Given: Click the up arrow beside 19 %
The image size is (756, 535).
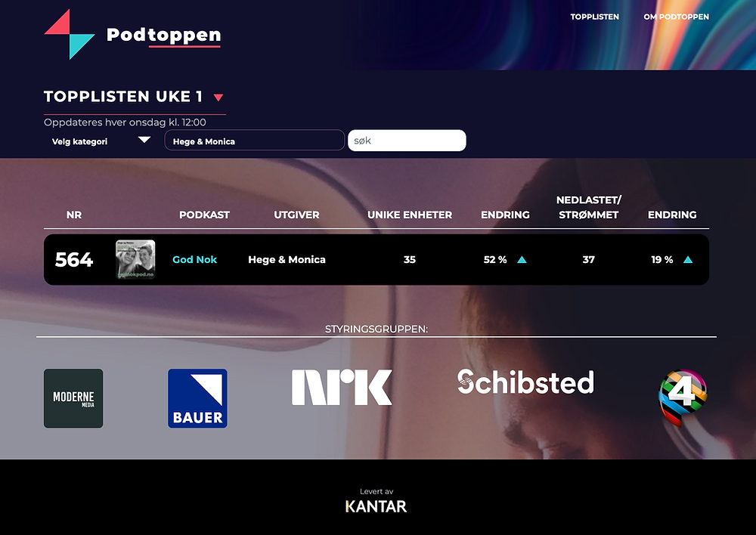Looking at the screenshot, I should (x=688, y=260).
